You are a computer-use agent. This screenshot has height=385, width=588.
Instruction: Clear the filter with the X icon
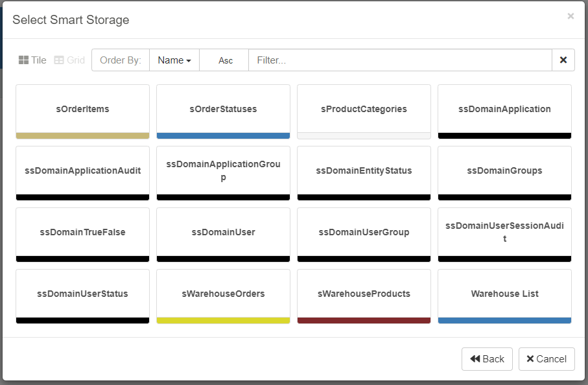(x=563, y=60)
